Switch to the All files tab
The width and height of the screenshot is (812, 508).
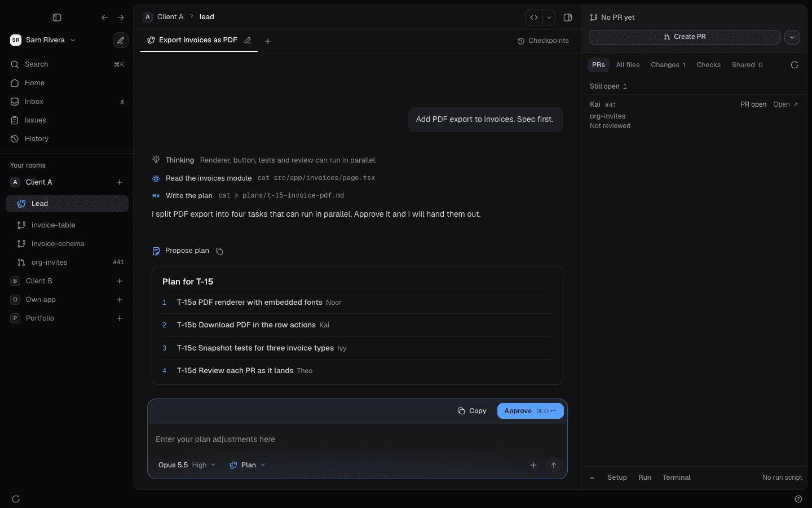(628, 65)
